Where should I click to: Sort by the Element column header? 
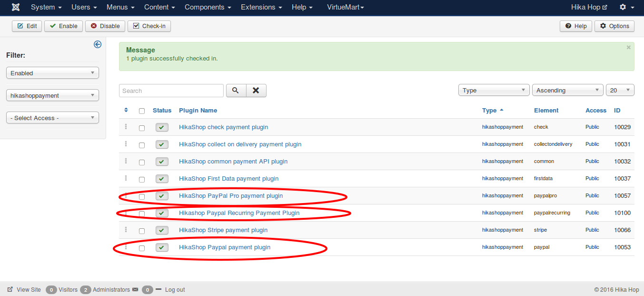point(546,110)
